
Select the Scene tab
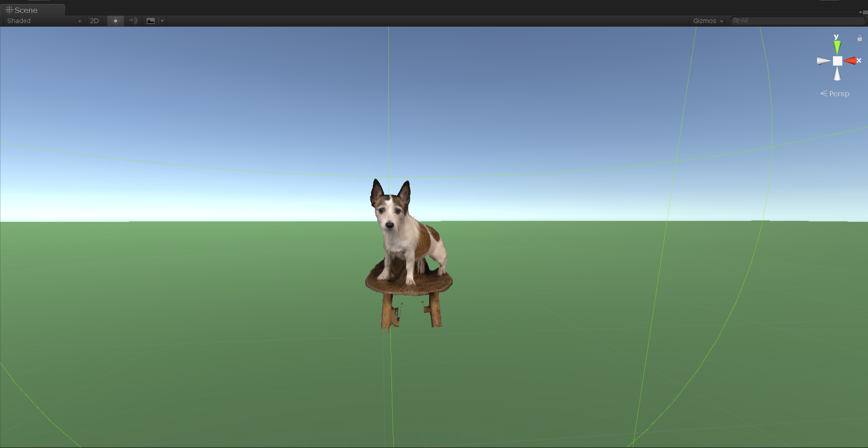click(27, 10)
